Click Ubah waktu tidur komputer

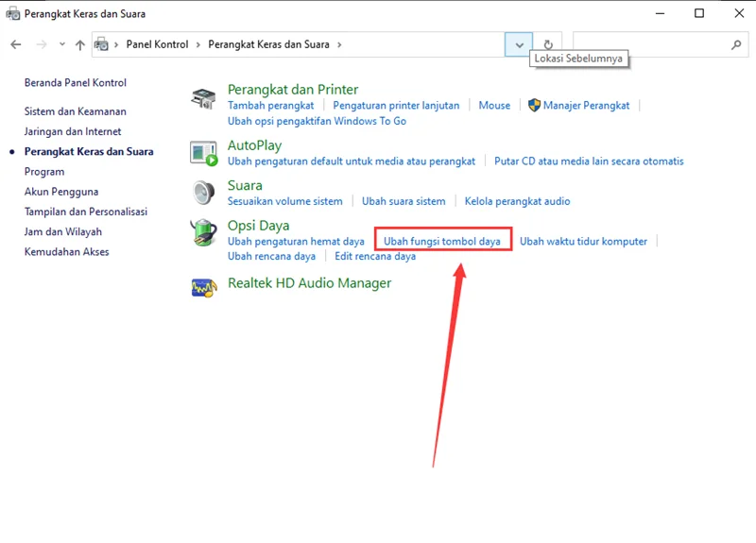click(583, 242)
